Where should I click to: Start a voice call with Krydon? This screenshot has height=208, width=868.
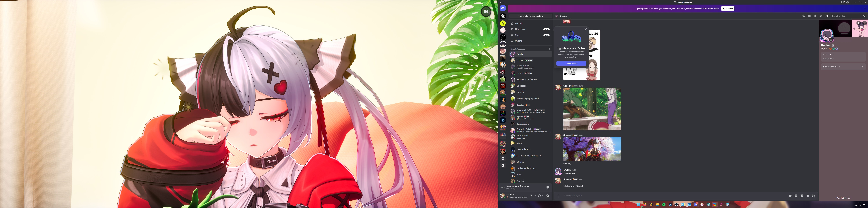(804, 16)
